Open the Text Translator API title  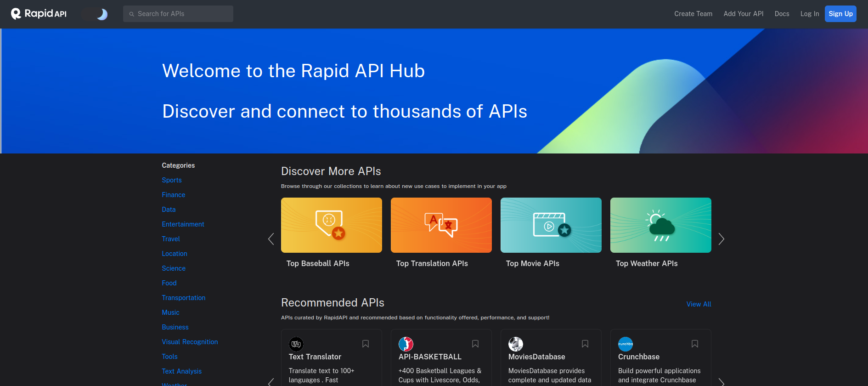(x=315, y=357)
